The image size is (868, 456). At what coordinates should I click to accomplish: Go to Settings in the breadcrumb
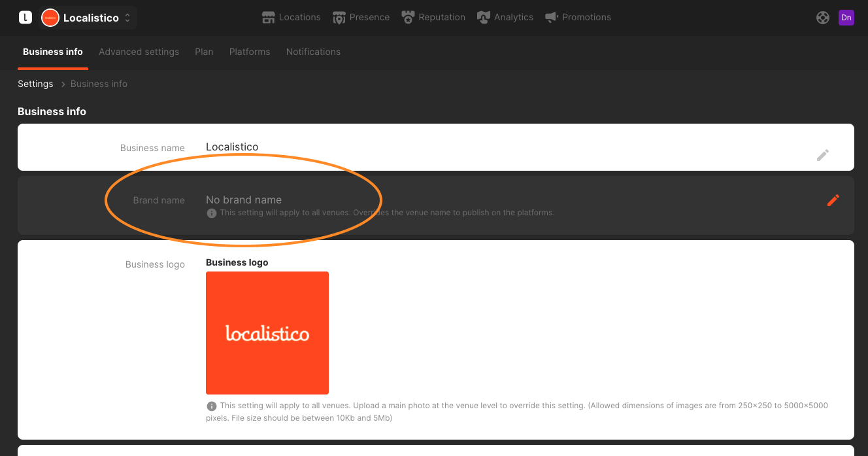[35, 84]
